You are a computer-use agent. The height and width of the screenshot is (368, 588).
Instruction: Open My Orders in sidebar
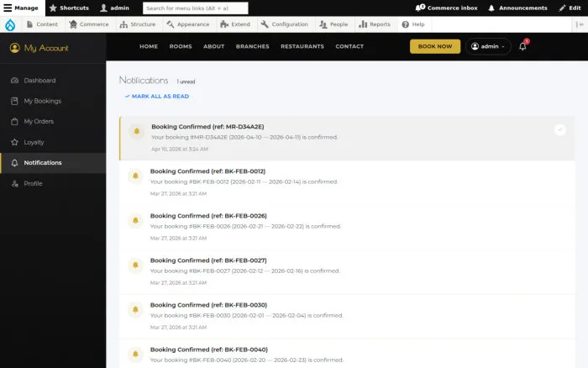pyautogui.click(x=53, y=122)
